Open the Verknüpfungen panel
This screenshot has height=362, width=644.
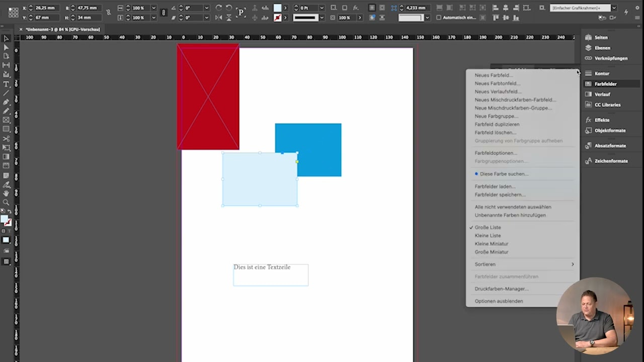pos(611,58)
